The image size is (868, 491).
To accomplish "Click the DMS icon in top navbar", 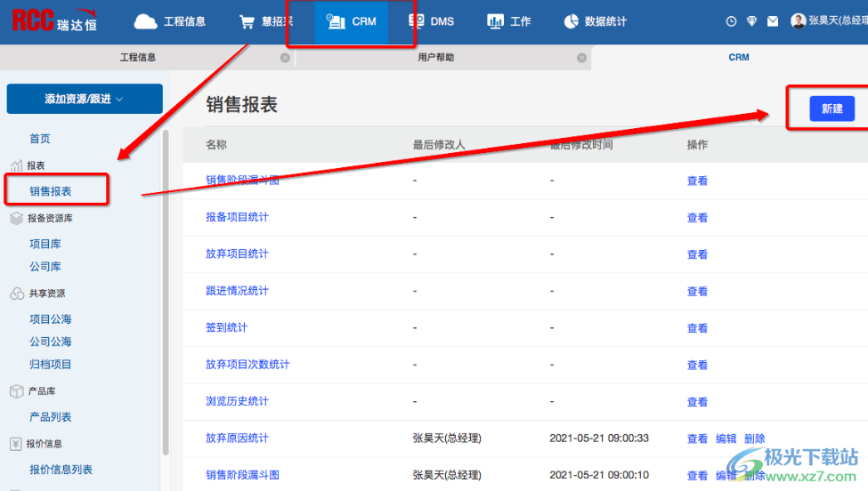I will coord(416,21).
